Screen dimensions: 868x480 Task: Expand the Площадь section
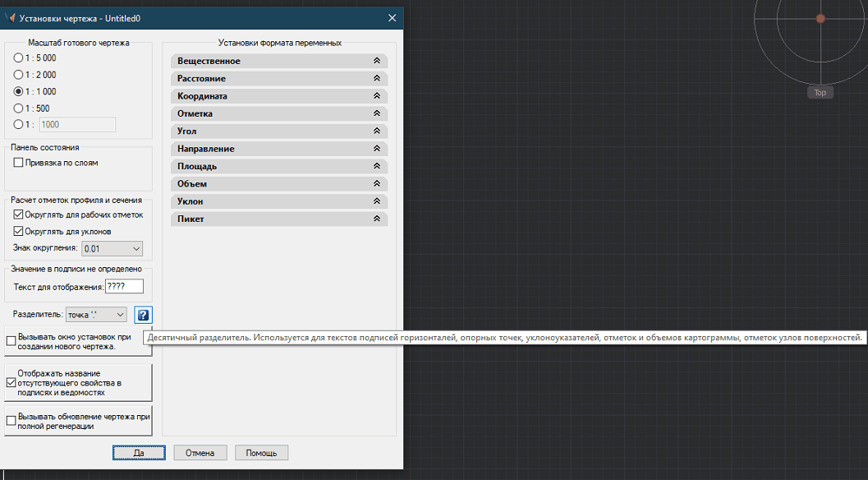pos(279,167)
